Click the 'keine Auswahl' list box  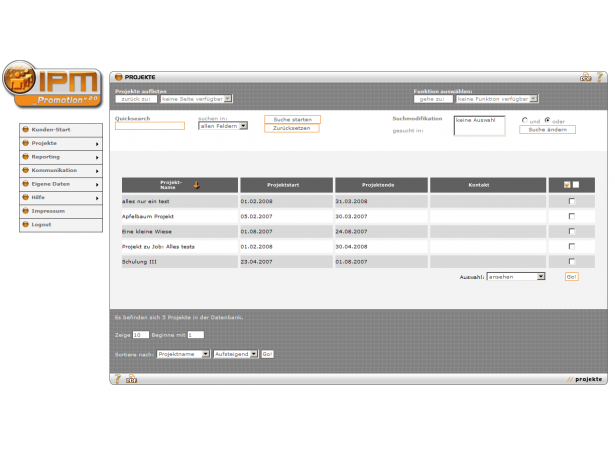click(x=479, y=126)
